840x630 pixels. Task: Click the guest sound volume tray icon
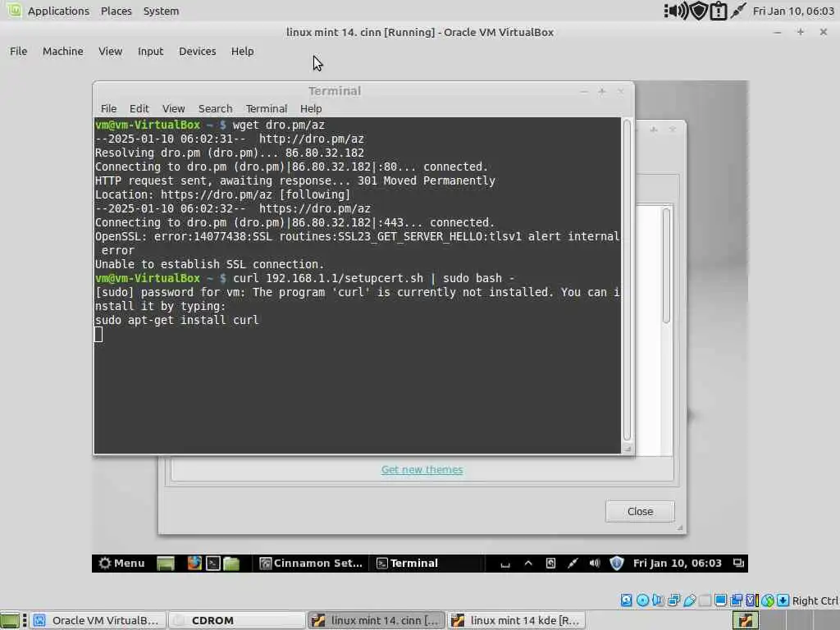click(595, 563)
